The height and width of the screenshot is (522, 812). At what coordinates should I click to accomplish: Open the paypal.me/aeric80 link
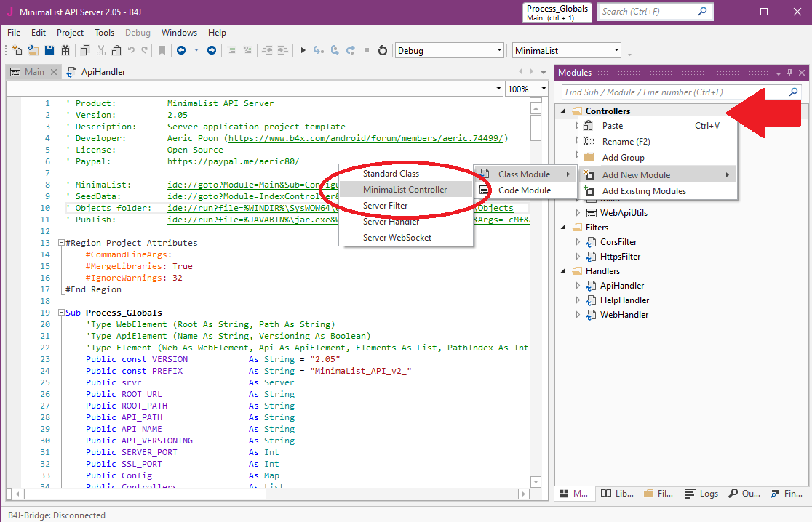(233, 161)
